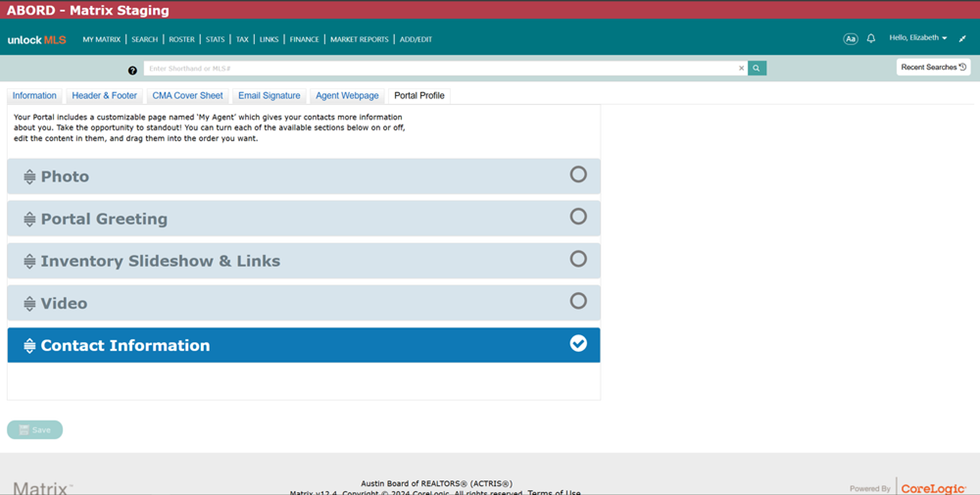Expand the Photo section header

[x=304, y=176]
